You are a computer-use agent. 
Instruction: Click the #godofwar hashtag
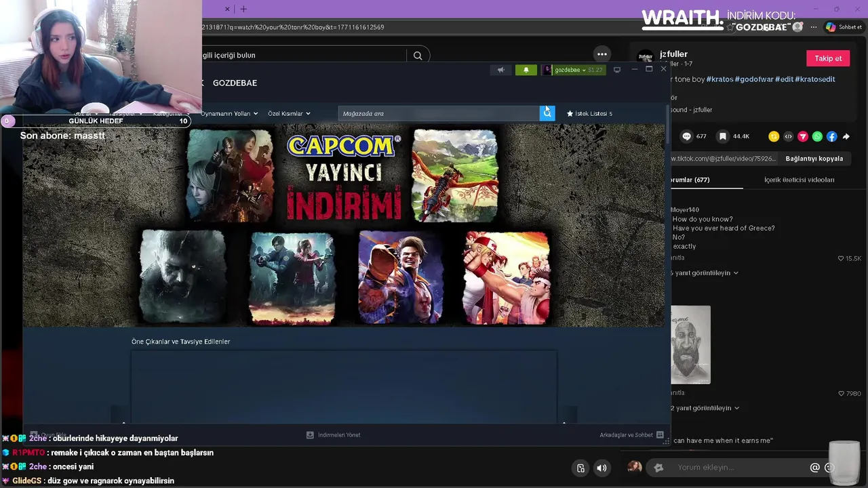pyautogui.click(x=753, y=79)
